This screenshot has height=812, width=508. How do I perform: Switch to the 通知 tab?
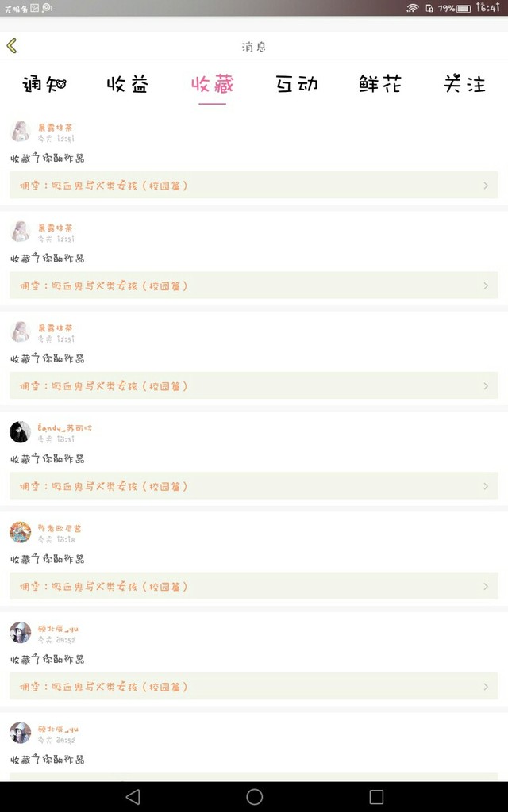[44, 84]
